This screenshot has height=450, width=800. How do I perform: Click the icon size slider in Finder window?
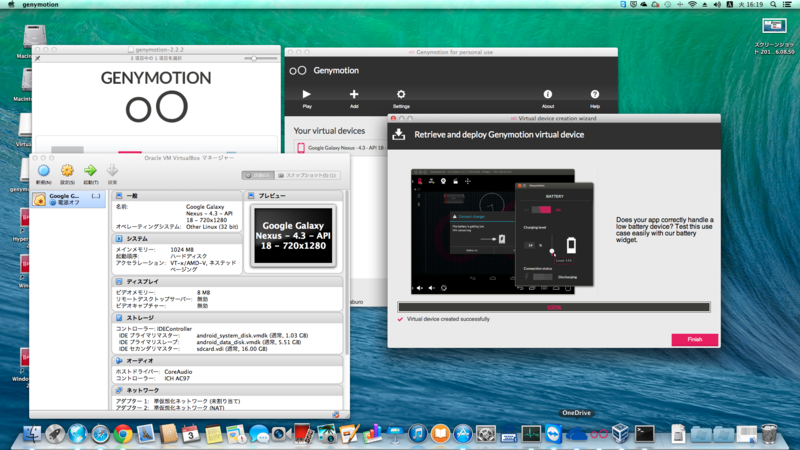[x=261, y=58]
